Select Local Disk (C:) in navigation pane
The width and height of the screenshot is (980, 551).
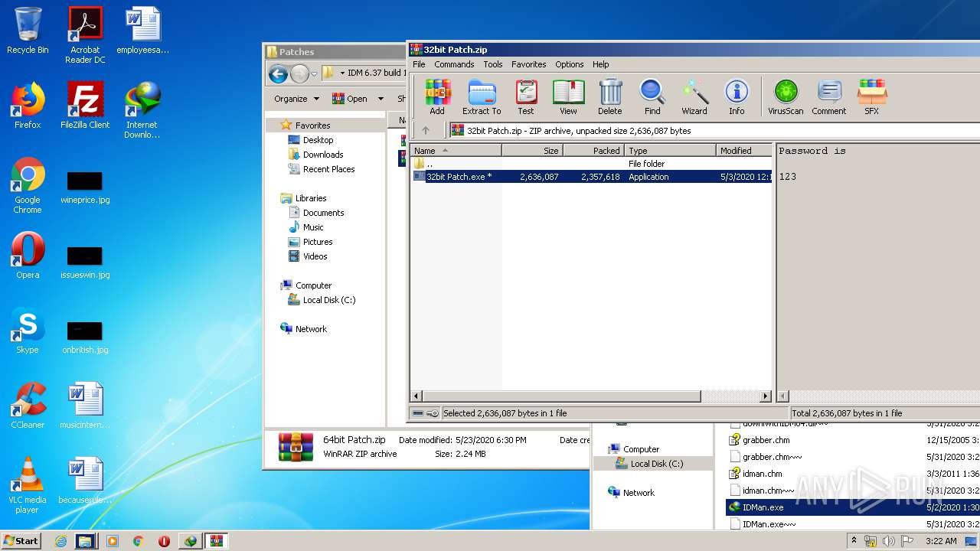pyautogui.click(x=328, y=300)
